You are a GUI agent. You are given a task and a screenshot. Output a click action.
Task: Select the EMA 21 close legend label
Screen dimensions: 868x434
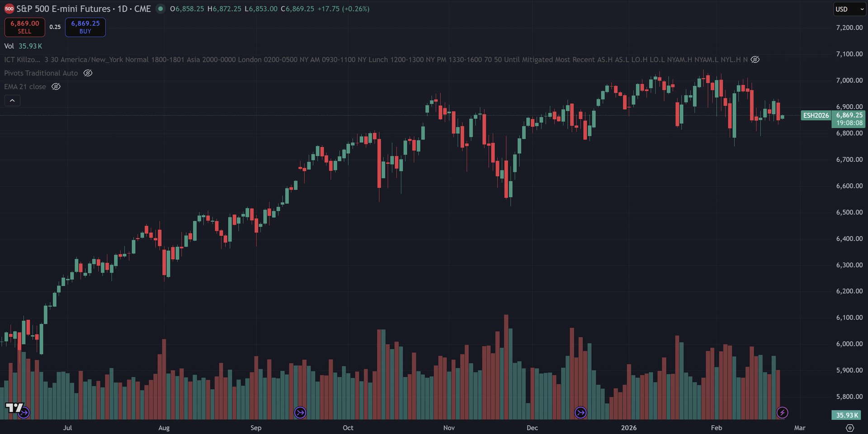click(25, 87)
